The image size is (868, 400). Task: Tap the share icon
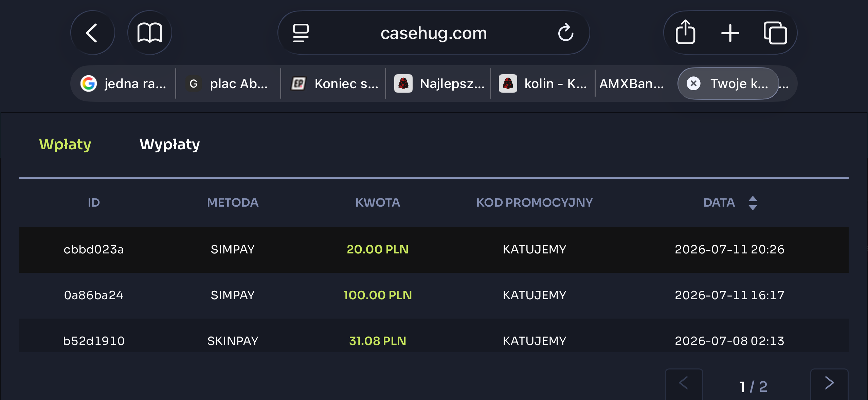(x=685, y=32)
